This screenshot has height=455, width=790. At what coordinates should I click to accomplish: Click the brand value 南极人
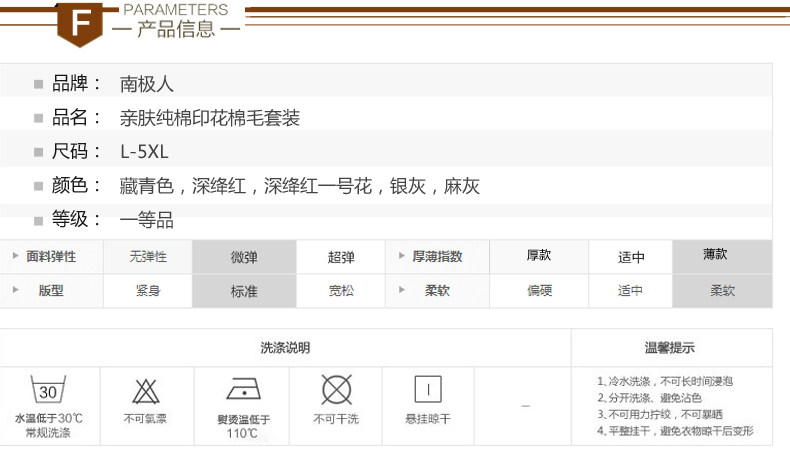pyautogui.click(x=147, y=84)
